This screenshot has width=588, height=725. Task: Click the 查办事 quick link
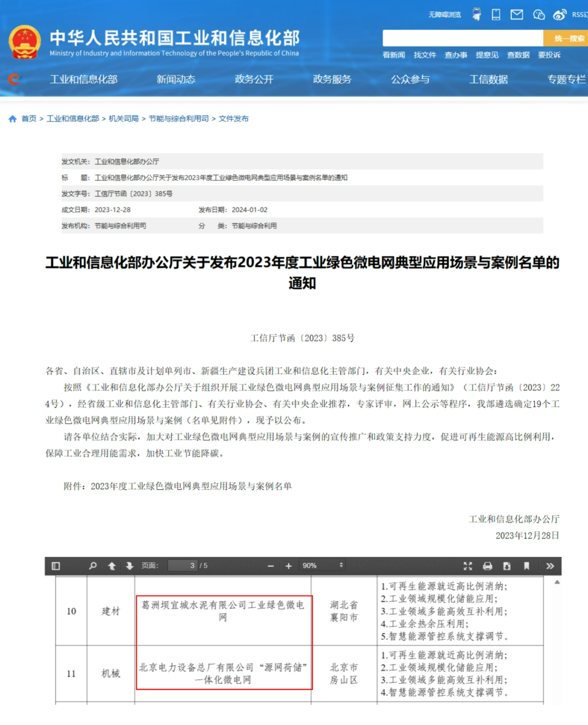pyautogui.click(x=456, y=55)
